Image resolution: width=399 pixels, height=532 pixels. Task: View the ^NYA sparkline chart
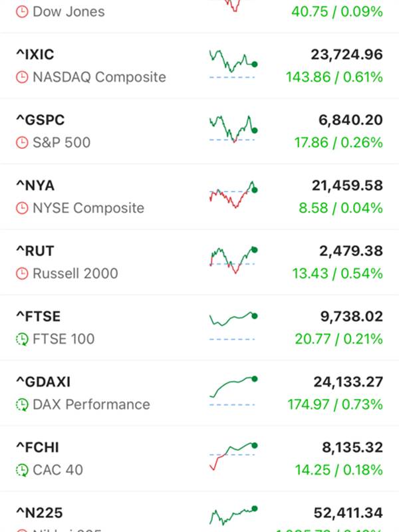232,194
